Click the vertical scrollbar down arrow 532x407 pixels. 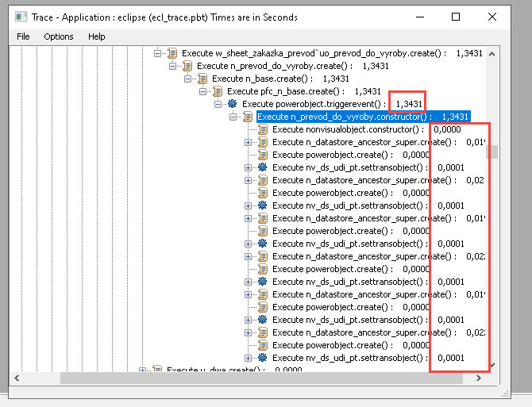[x=492, y=365]
